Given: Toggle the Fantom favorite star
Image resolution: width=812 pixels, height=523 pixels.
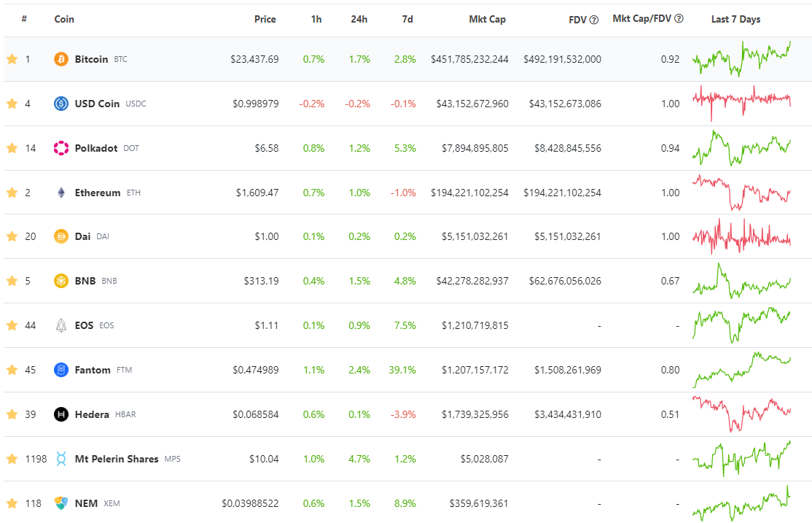Looking at the screenshot, I should point(12,370).
